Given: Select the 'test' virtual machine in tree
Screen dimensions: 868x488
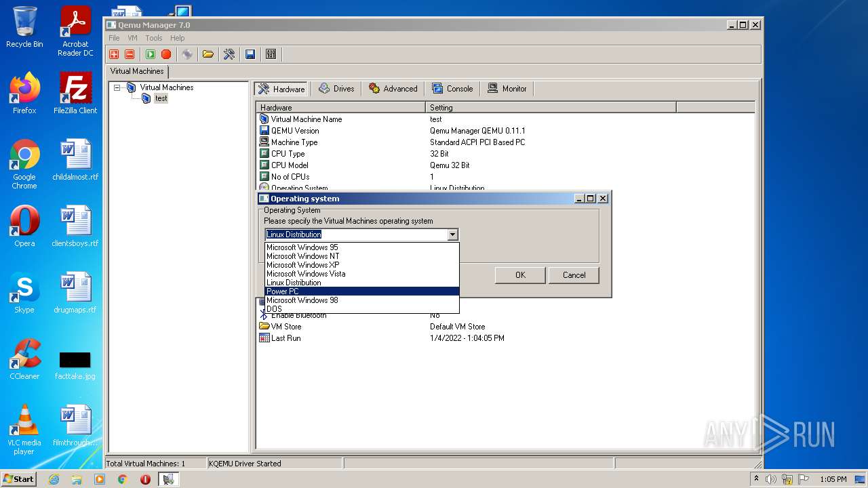Looking at the screenshot, I should pyautogui.click(x=161, y=98).
